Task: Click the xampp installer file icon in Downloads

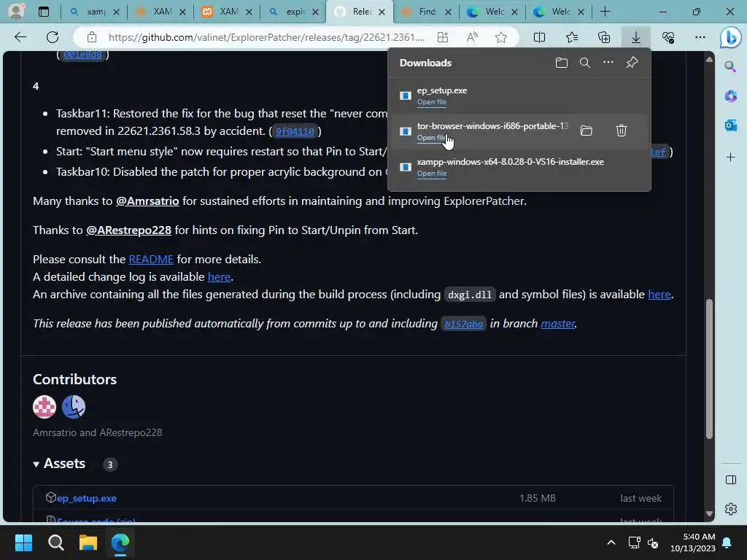Action: 406,167
